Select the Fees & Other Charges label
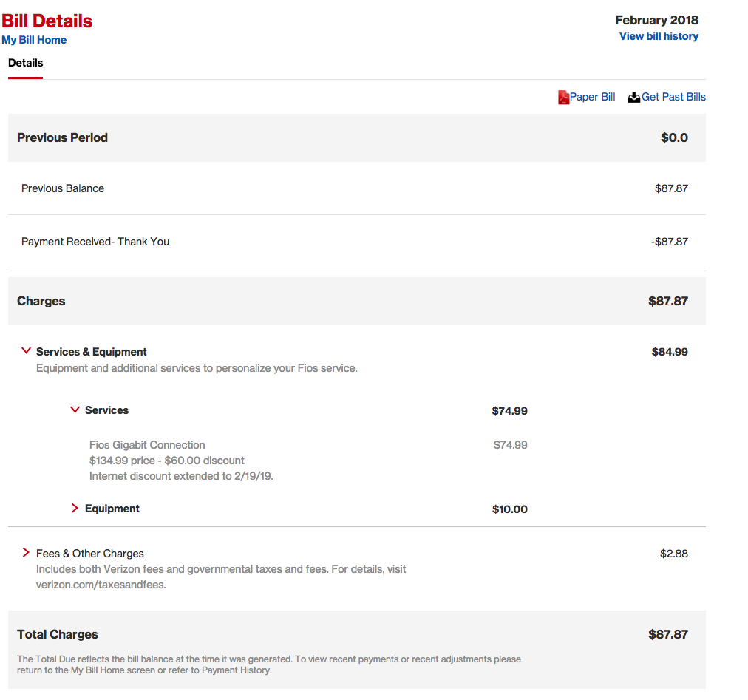This screenshot has width=748, height=700. pyautogui.click(x=90, y=554)
